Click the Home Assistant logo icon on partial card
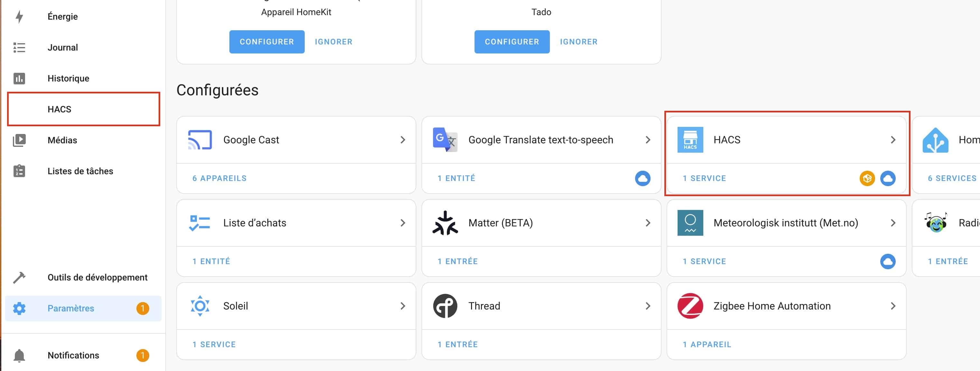 [936, 140]
